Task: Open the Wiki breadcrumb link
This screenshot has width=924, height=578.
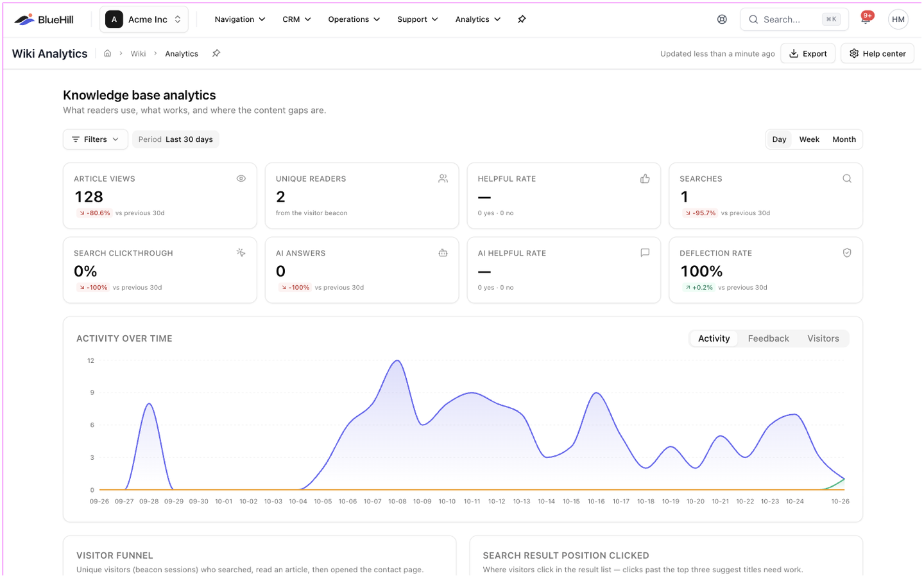Action: tap(138, 54)
